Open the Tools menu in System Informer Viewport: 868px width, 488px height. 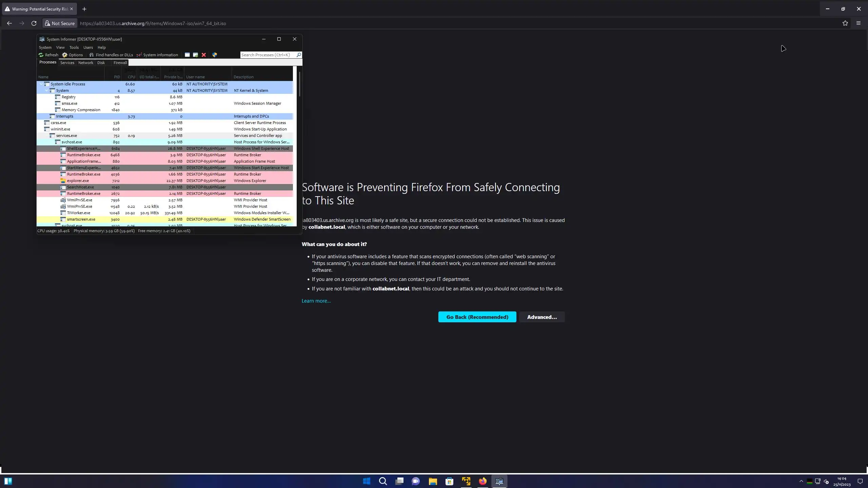point(74,47)
